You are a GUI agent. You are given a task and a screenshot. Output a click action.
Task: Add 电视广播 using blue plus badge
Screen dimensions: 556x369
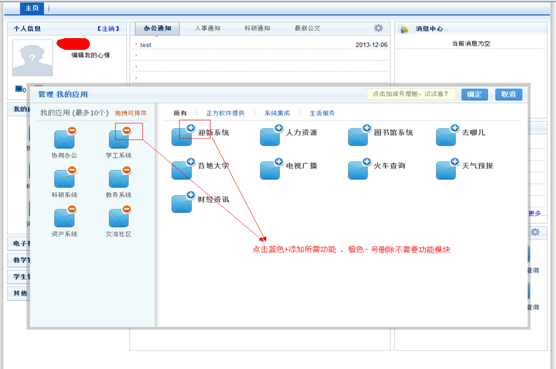pos(279,162)
